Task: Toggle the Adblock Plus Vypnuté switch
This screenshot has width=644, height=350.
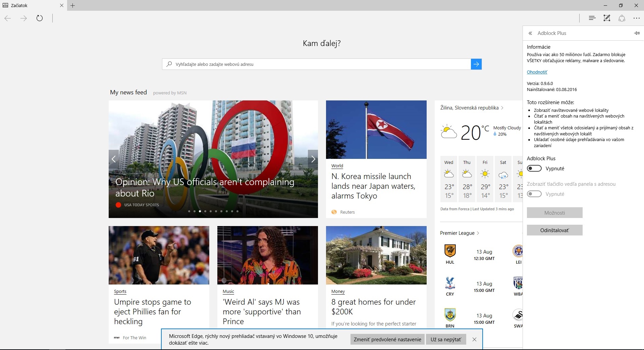Action: pos(534,168)
